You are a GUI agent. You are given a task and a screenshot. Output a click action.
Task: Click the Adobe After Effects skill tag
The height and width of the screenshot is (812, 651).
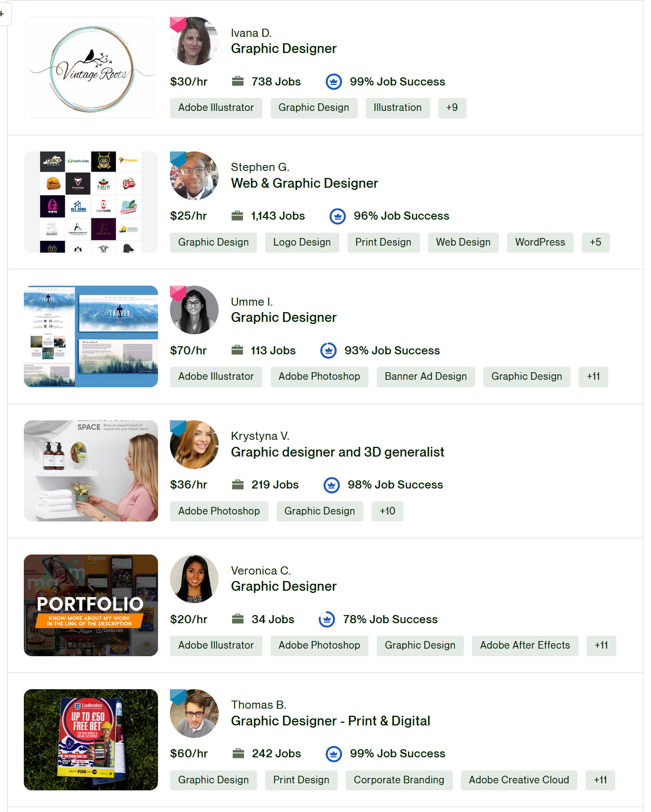click(x=524, y=645)
